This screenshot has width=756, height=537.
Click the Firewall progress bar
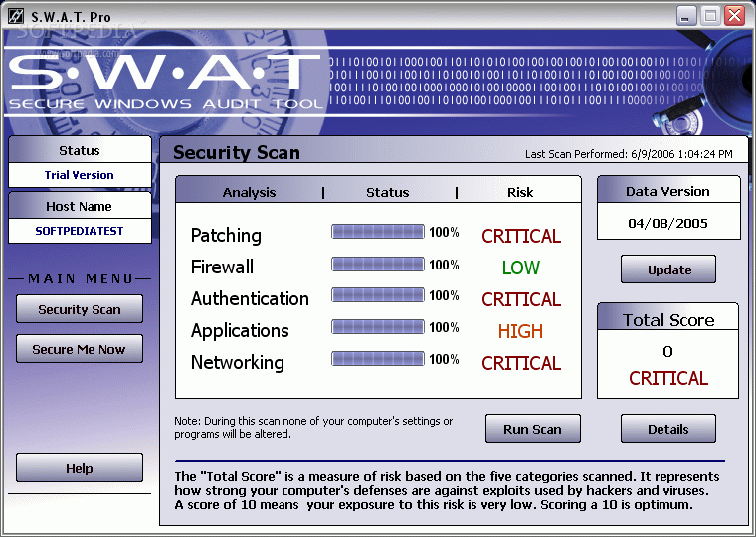(378, 265)
